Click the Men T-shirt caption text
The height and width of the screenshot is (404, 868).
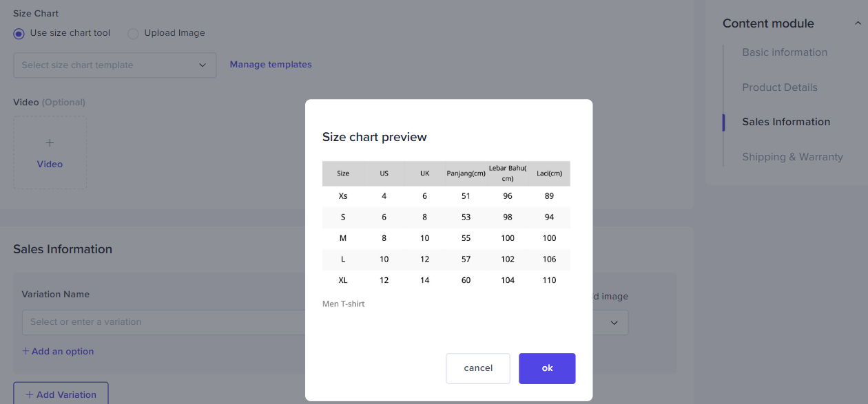pos(344,304)
